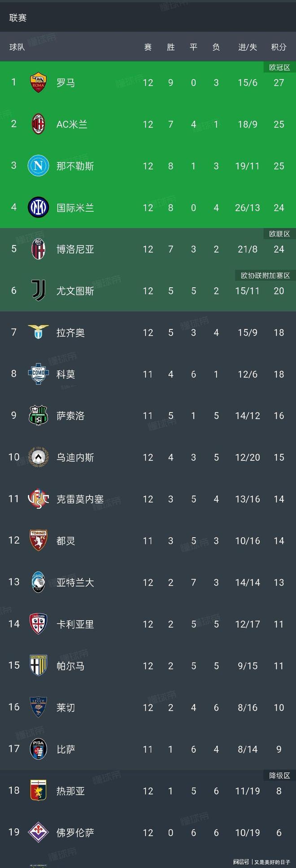Select the Roma club crest
Viewport: 296px width, 868px height.
[39, 83]
